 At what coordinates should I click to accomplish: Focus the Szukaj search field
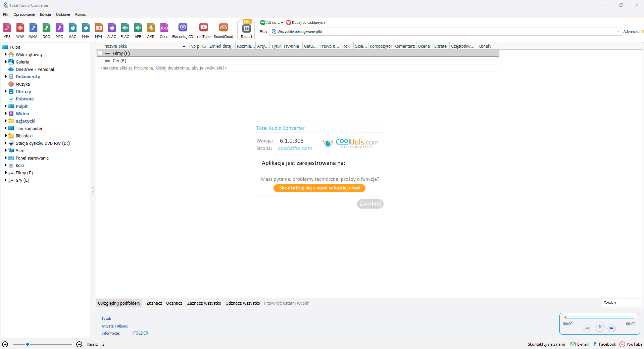[622, 303]
